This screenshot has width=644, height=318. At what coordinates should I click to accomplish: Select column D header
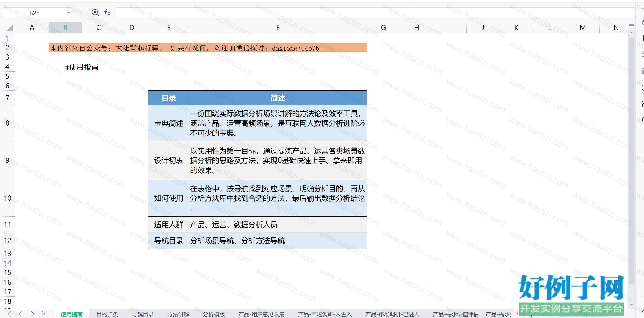pyautogui.click(x=132, y=28)
